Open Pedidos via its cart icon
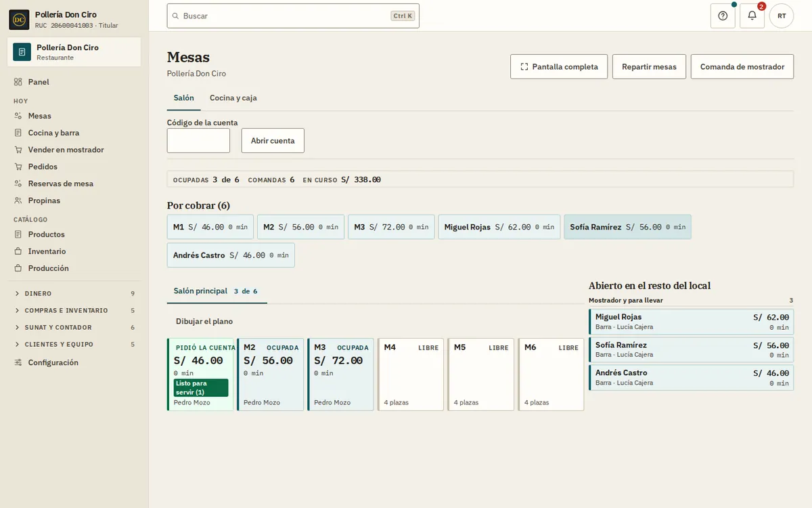This screenshot has height=508, width=812. (18, 167)
